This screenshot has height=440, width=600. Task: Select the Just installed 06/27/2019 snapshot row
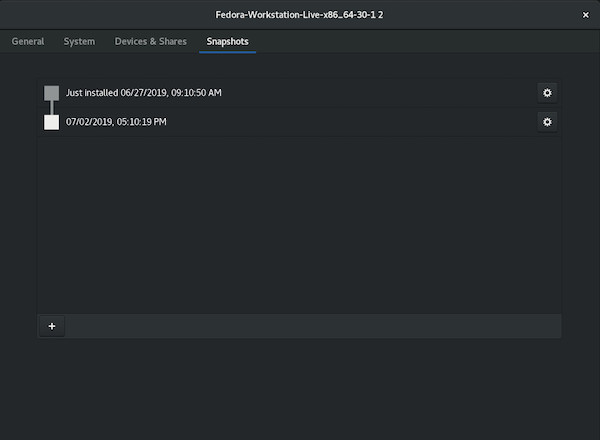(143, 93)
